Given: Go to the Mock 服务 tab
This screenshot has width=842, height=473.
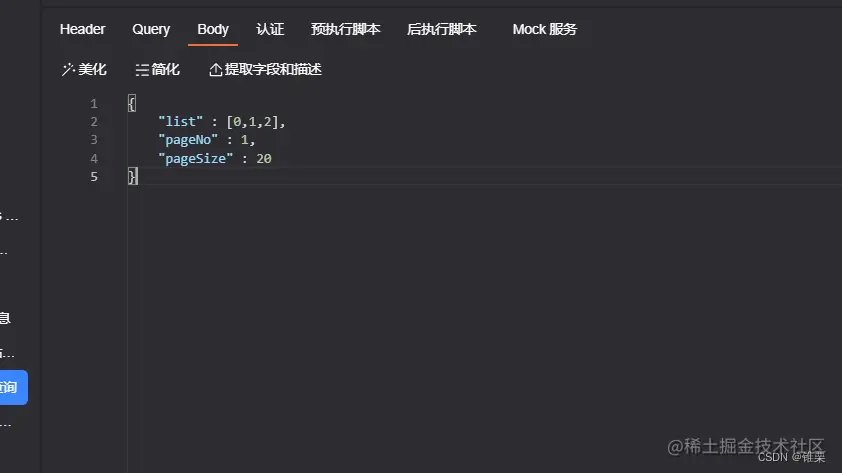Looking at the screenshot, I should tap(545, 29).
